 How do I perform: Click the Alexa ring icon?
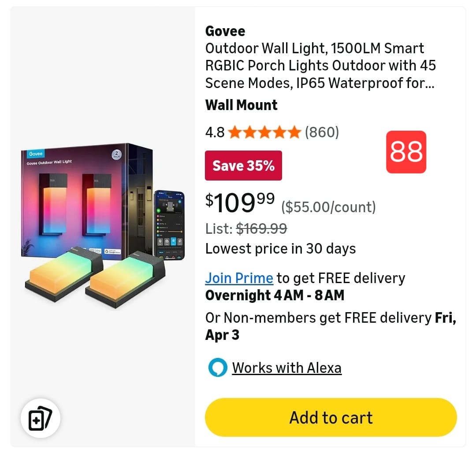click(x=217, y=368)
